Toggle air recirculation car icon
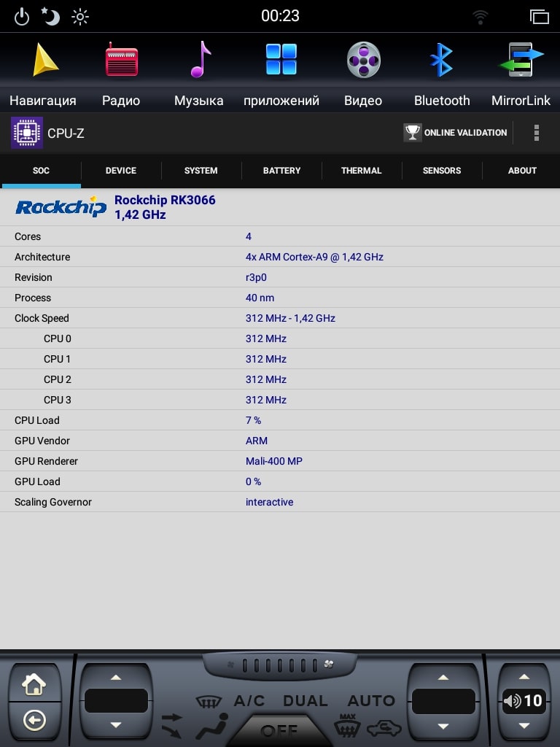 [384, 728]
